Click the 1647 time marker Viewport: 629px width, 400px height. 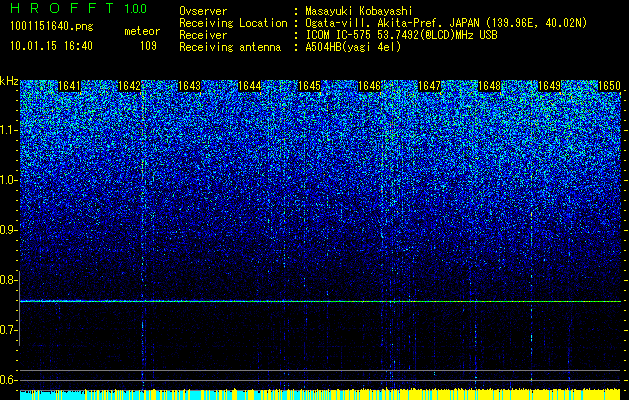430,86
